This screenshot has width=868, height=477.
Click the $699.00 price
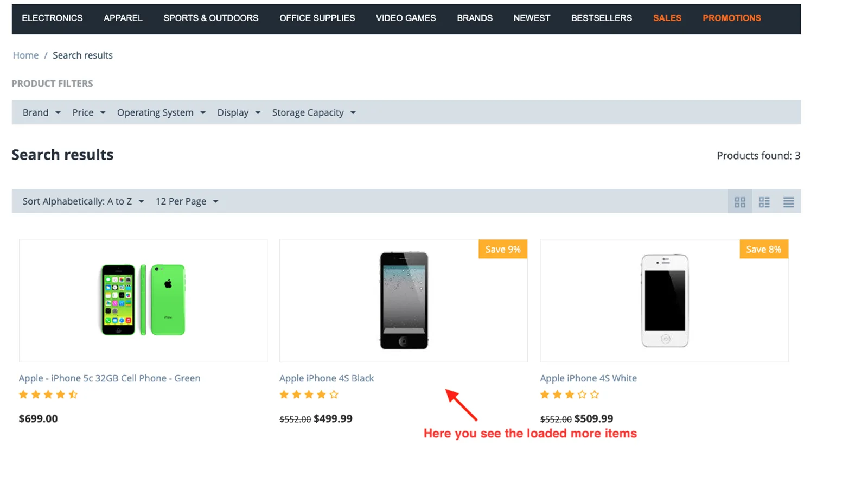(38, 419)
